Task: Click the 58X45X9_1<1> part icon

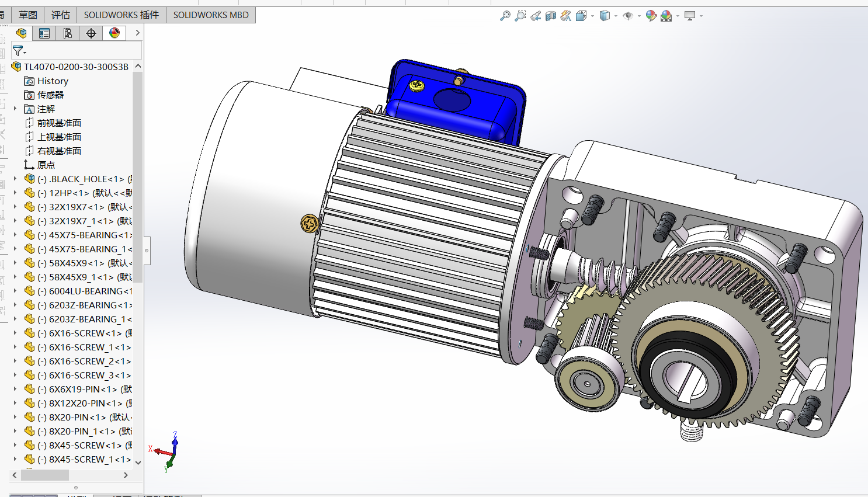Action: pyautogui.click(x=29, y=277)
